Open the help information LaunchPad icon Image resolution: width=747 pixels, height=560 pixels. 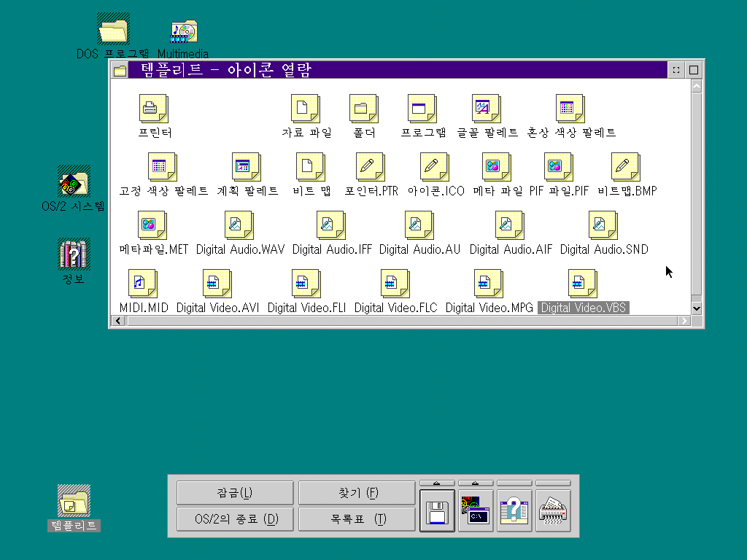point(514,511)
